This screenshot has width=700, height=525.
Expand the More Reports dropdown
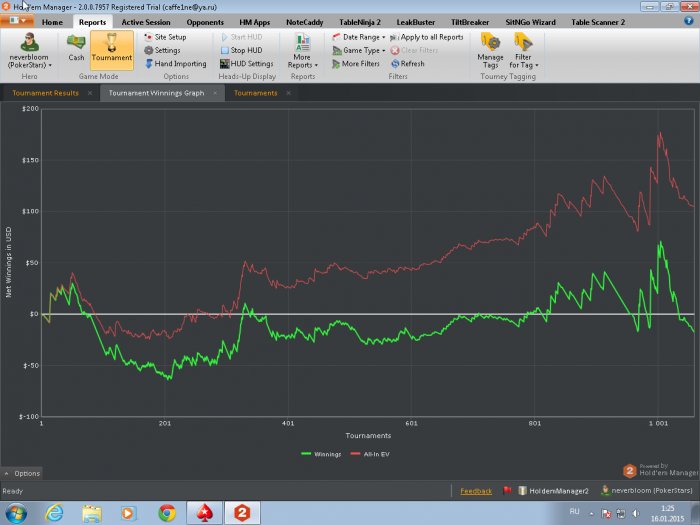[x=302, y=48]
